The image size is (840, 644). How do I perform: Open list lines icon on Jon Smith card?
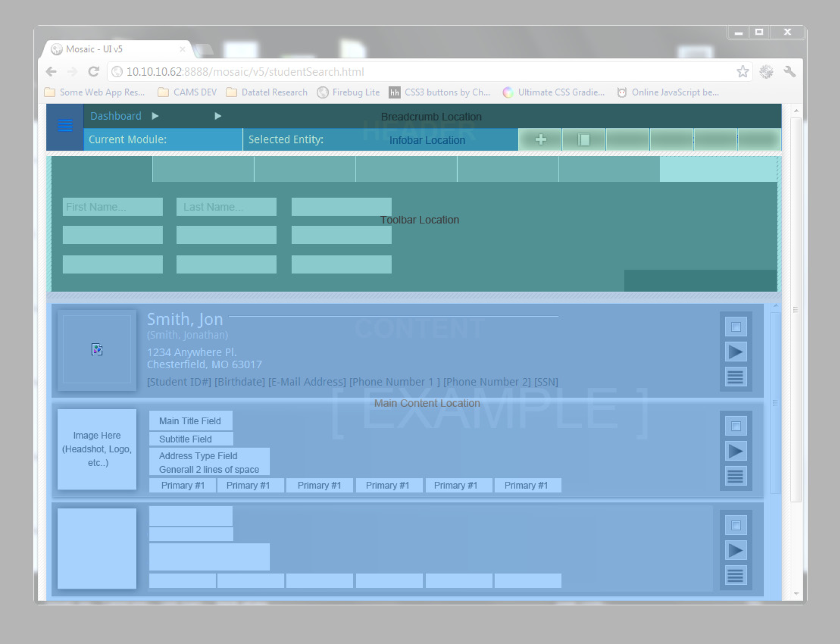tap(735, 377)
